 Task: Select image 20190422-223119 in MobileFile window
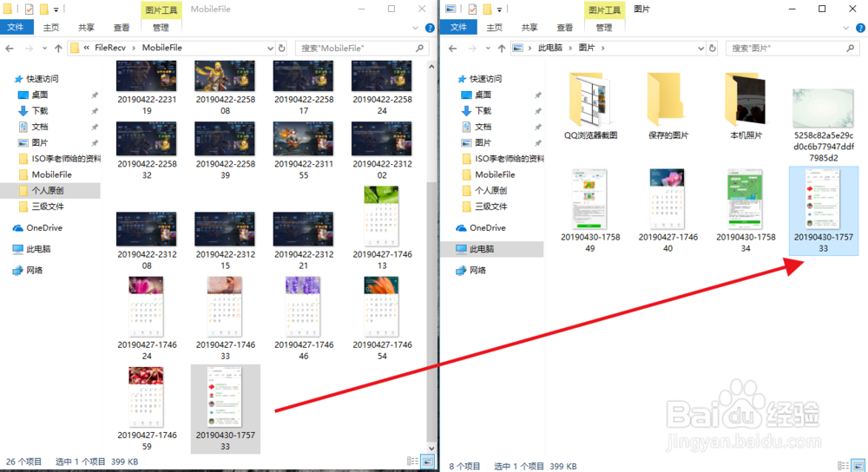pos(146,88)
